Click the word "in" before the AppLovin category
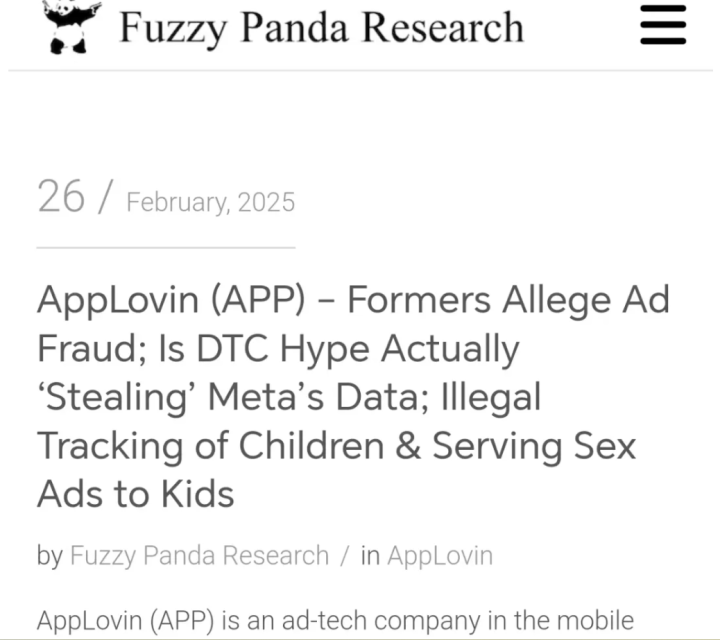The image size is (720, 640). (x=370, y=556)
